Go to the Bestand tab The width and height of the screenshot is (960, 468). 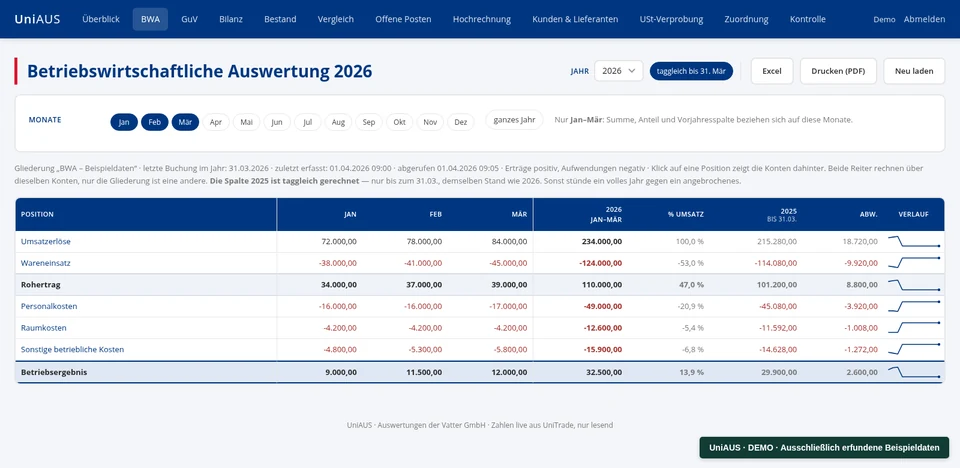point(280,19)
